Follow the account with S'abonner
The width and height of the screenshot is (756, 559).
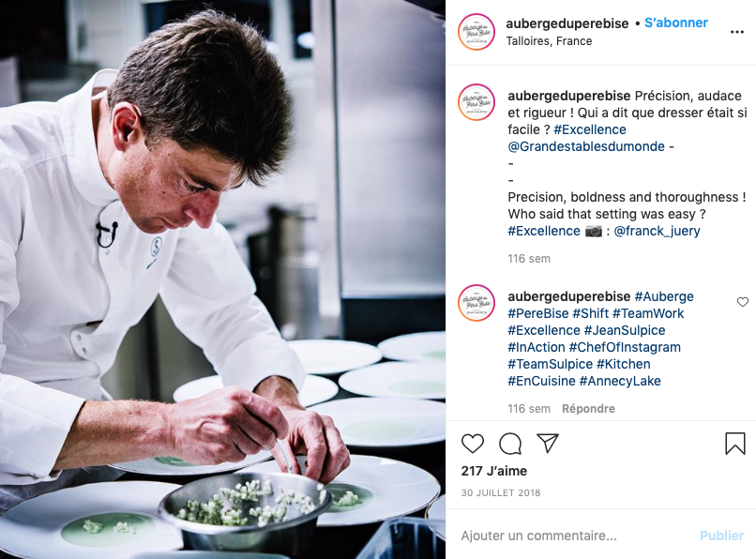(676, 23)
